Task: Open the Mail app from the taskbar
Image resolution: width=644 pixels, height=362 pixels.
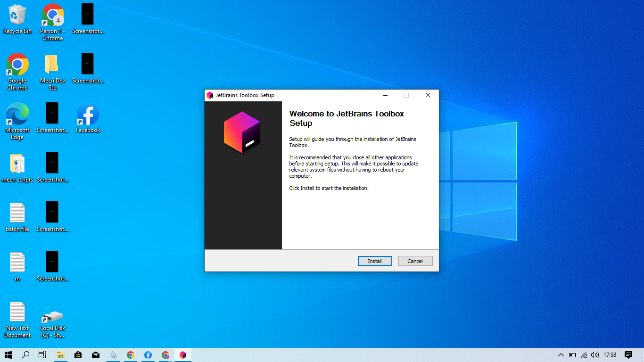Action: 96,355
